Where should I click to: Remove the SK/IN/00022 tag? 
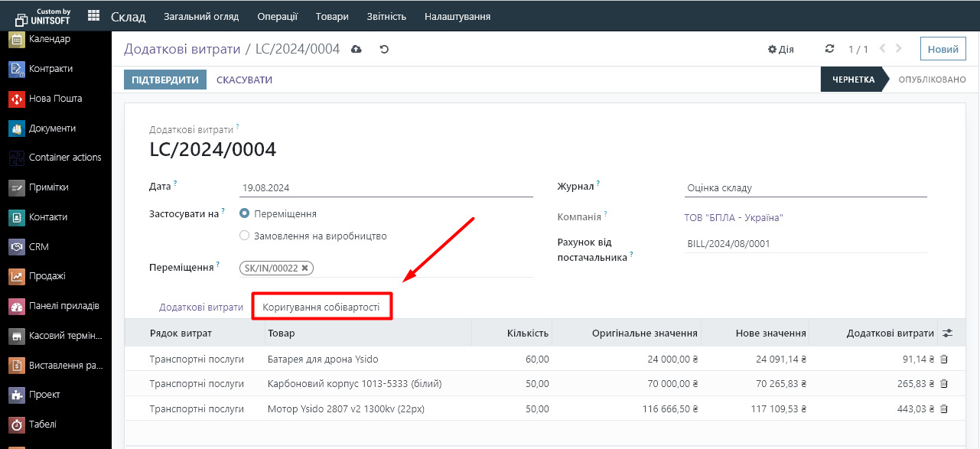pos(305,268)
